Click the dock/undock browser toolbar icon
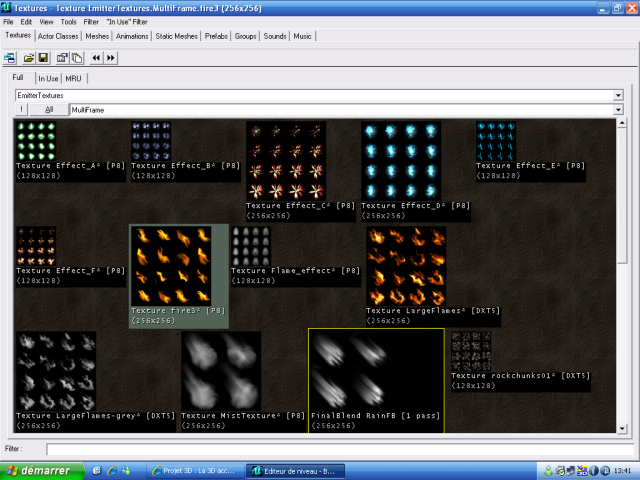This screenshot has width=640, height=480. [x=10, y=58]
